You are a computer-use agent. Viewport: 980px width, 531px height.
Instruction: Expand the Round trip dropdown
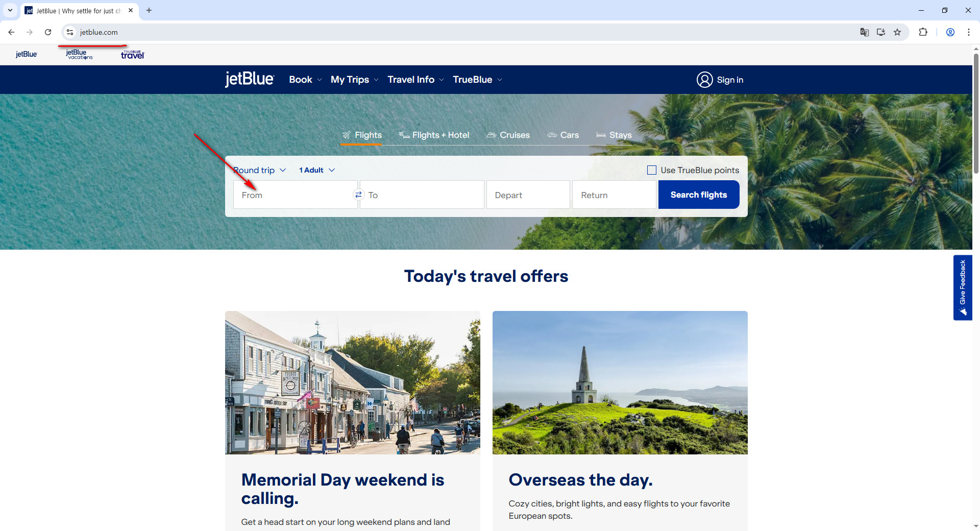pos(259,170)
